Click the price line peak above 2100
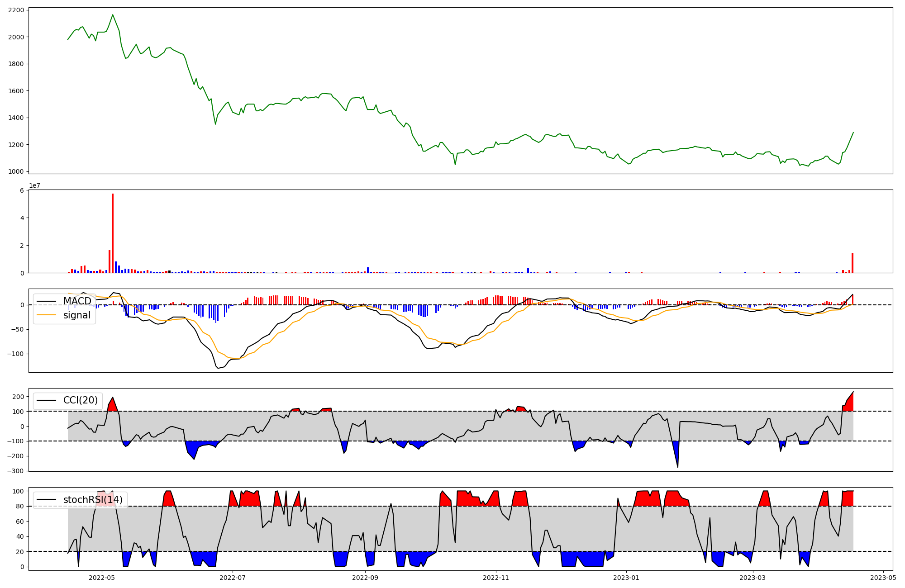The width and height of the screenshot is (905, 588). coord(113,15)
